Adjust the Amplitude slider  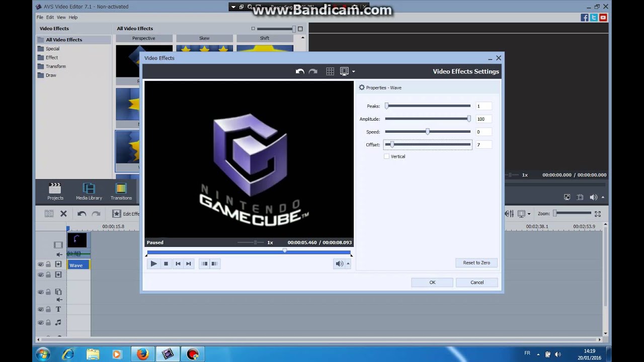428,119
